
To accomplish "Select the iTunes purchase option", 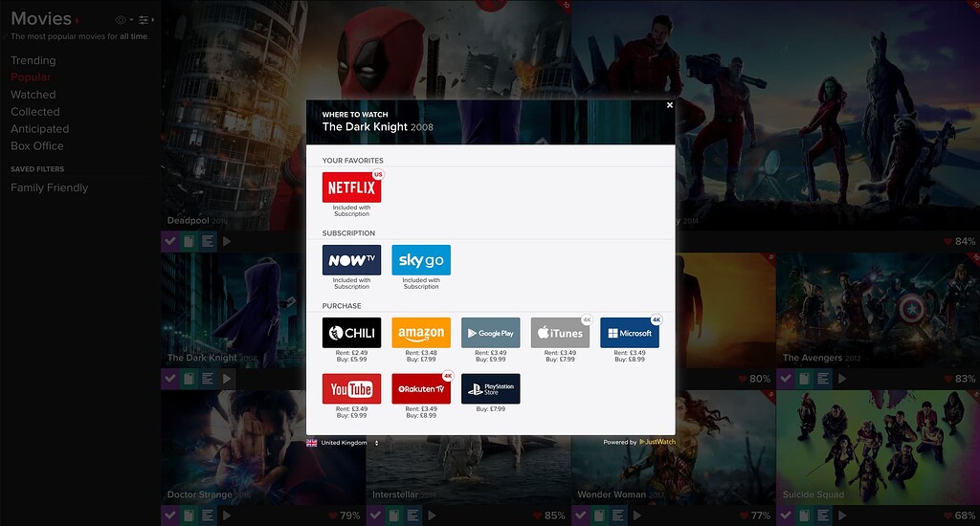I will point(560,333).
